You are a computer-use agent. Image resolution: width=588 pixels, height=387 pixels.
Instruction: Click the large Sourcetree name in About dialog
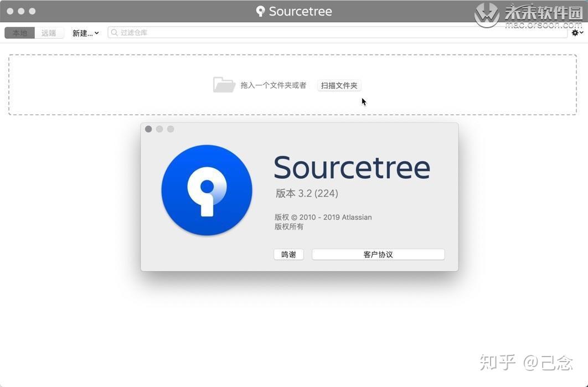point(352,167)
